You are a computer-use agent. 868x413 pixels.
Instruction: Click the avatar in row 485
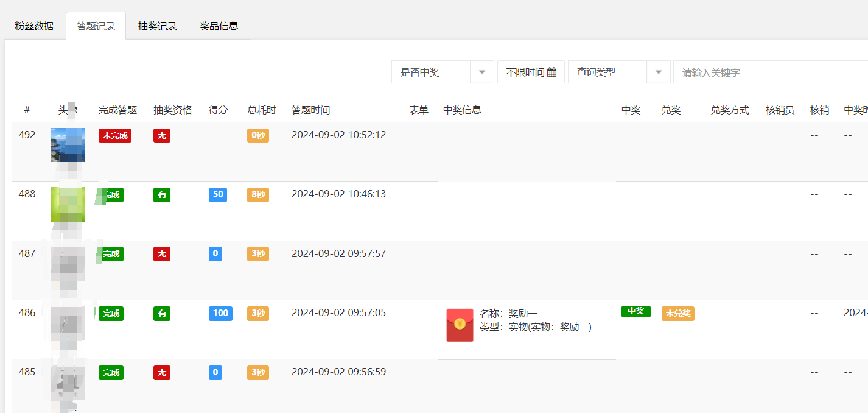[x=68, y=383]
